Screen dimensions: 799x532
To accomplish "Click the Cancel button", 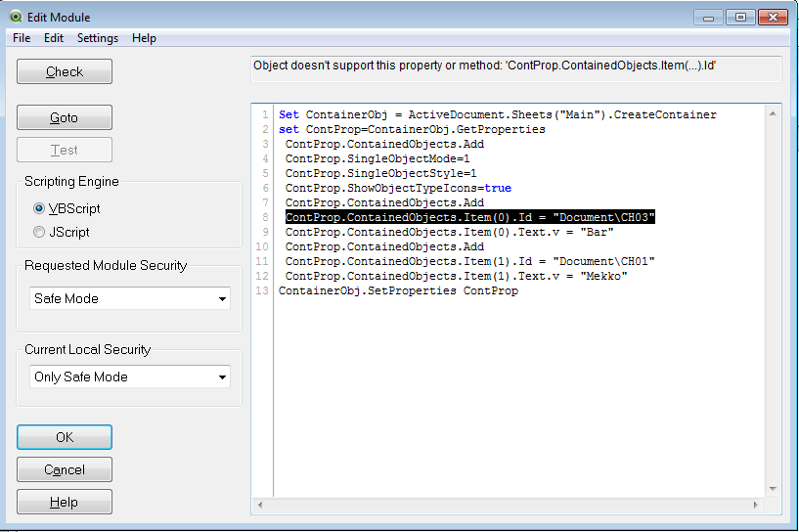I will point(65,469).
